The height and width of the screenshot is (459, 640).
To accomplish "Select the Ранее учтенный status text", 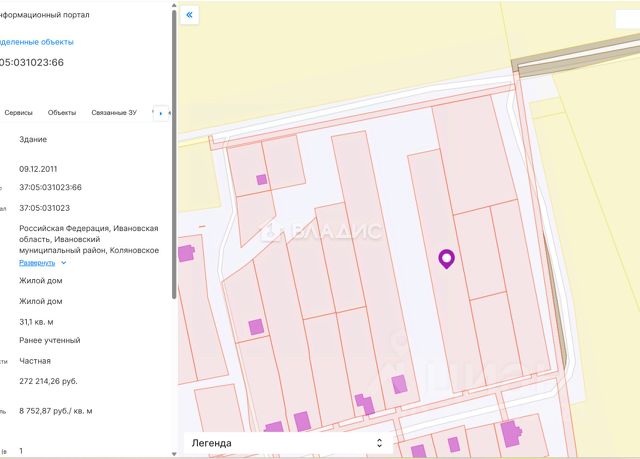I will [49, 340].
